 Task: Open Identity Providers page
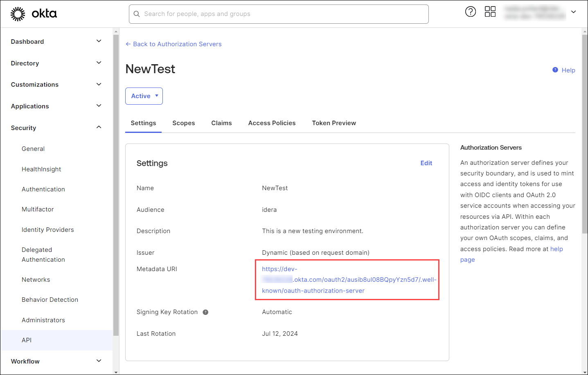(x=48, y=230)
